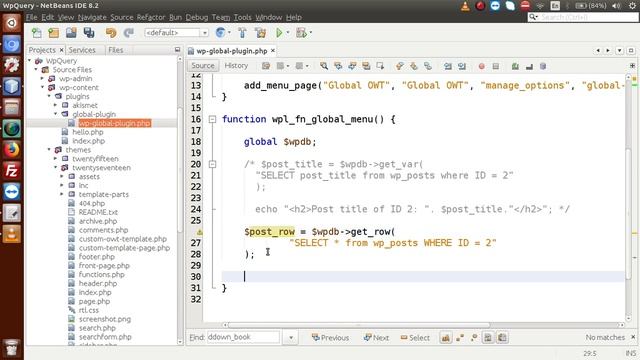The width and height of the screenshot is (640, 360).
Task: Click the Toggle Rectangular Selection icon
Action: pyautogui.click(x=380, y=66)
